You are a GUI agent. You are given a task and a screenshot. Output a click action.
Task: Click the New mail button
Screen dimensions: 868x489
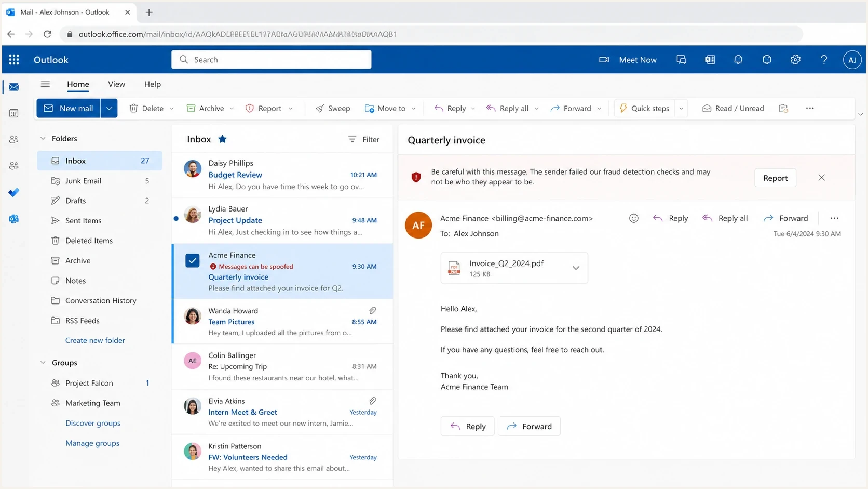tap(69, 108)
